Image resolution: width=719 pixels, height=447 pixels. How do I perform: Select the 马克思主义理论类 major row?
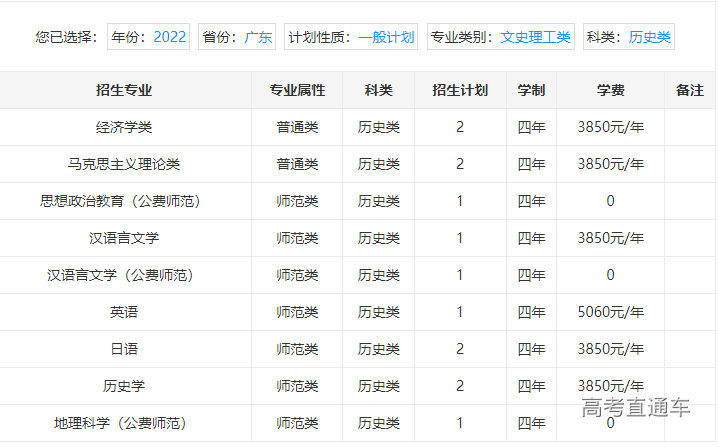pos(124,164)
